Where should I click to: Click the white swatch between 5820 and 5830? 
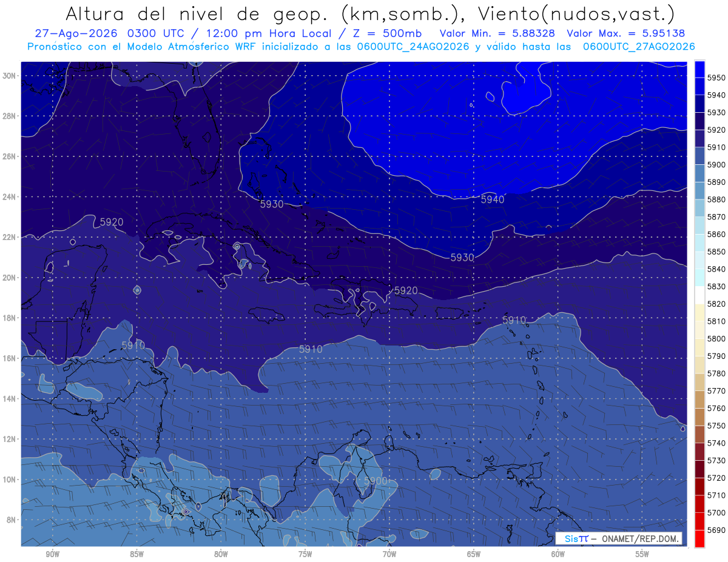pyautogui.click(x=699, y=295)
